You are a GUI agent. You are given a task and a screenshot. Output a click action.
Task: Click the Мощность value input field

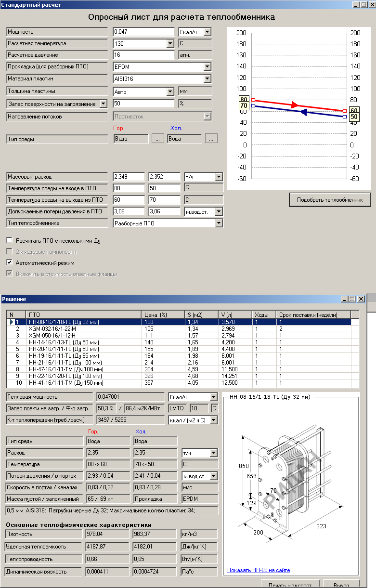(143, 32)
